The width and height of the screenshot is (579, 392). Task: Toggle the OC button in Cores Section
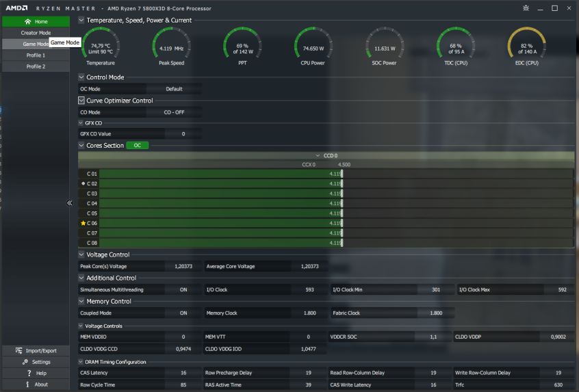[x=138, y=146]
